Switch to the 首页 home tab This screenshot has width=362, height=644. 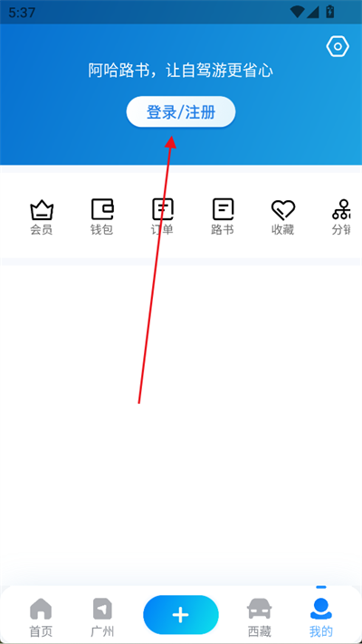pos(41,617)
